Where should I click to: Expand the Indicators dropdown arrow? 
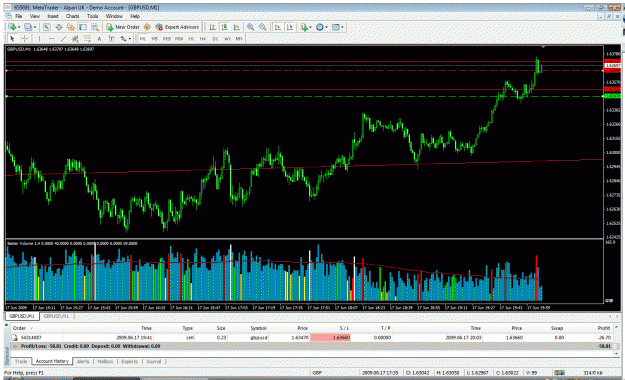[x=311, y=27]
